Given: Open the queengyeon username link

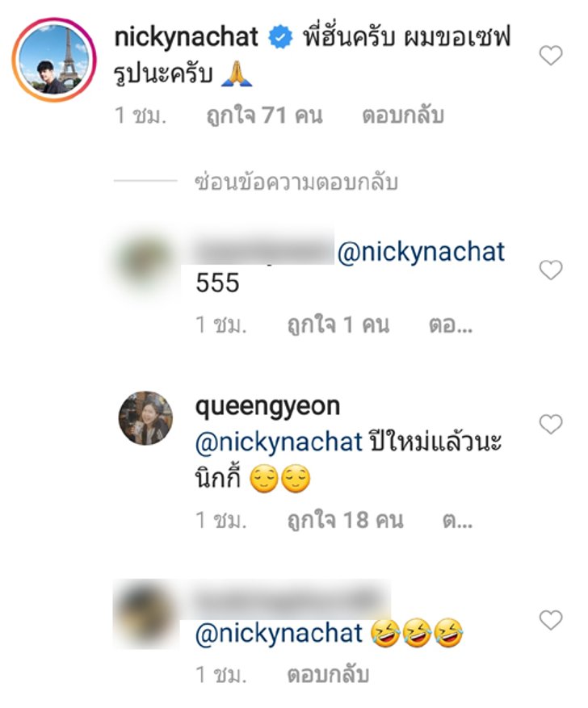Looking at the screenshot, I should (x=267, y=407).
